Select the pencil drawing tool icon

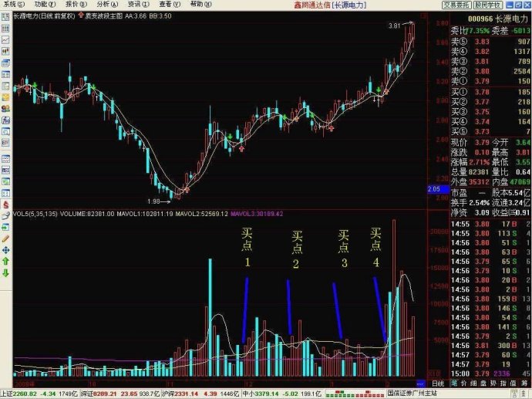point(5,238)
